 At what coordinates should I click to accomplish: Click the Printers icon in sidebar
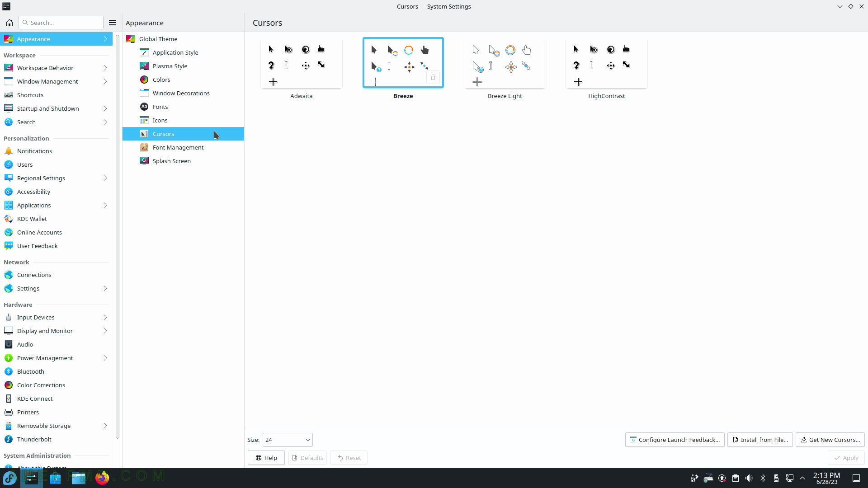pos(9,412)
